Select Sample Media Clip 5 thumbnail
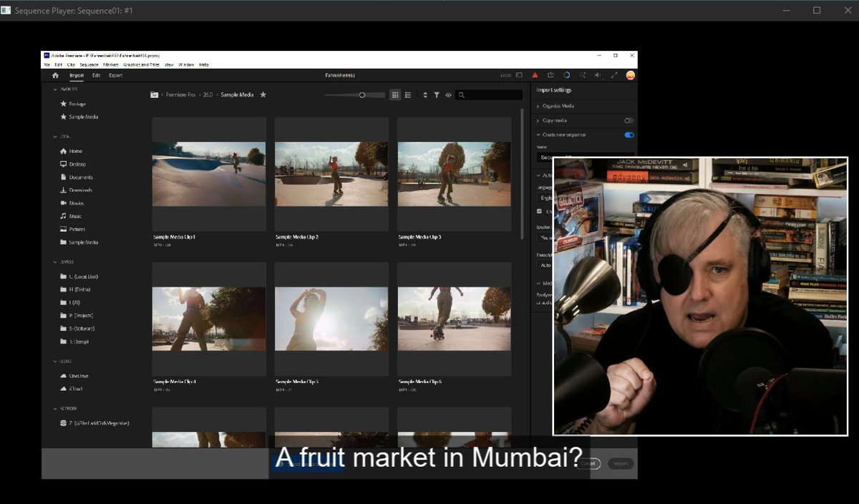This screenshot has width=859, height=504. (x=331, y=319)
